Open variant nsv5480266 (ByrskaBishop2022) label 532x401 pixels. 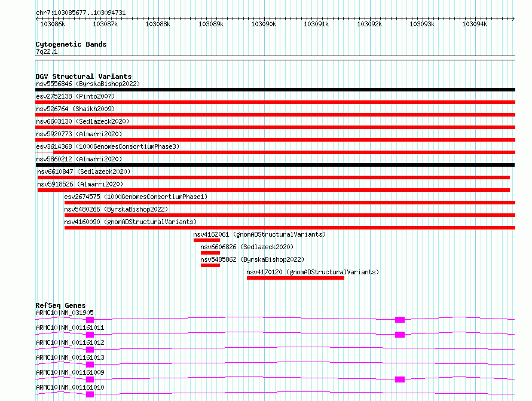click(116, 209)
